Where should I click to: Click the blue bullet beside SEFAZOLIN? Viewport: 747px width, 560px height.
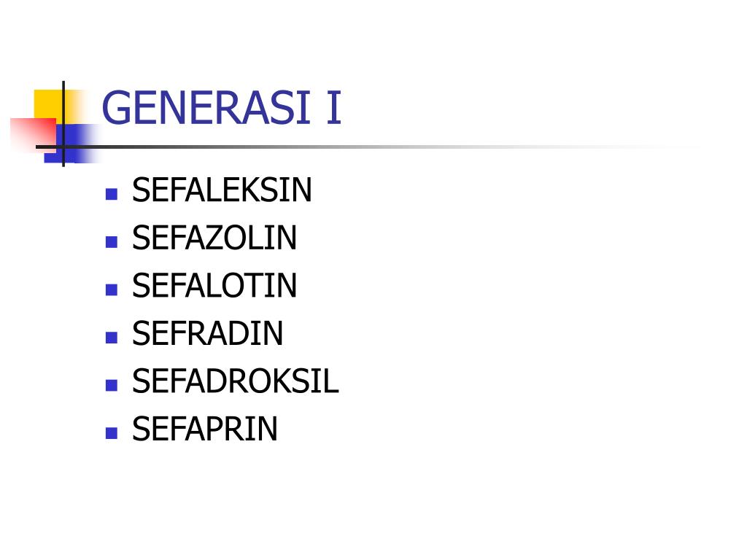click(112, 242)
